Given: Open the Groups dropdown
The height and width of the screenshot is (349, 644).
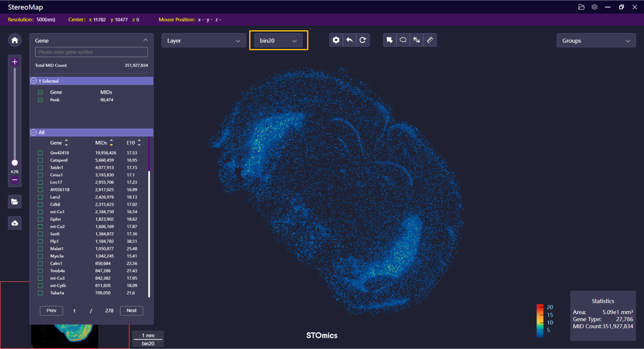Looking at the screenshot, I should (x=596, y=40).
